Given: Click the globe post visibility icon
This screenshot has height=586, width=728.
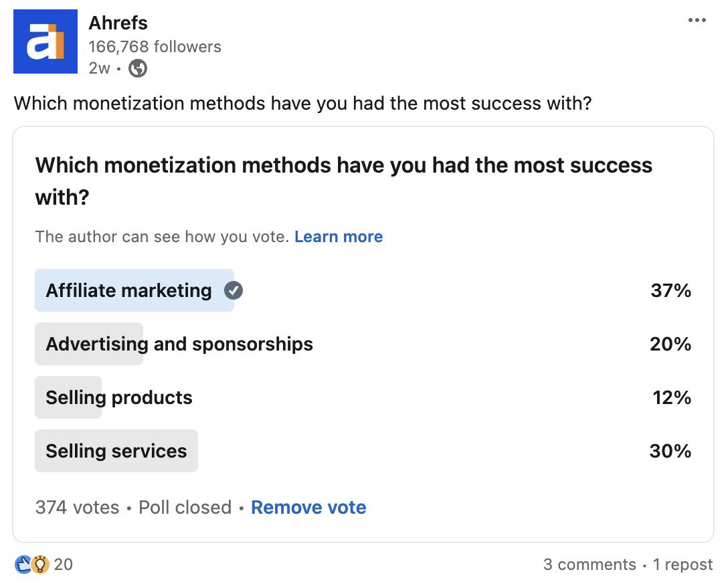Looking at the screenshot, I should pos(137,68).
